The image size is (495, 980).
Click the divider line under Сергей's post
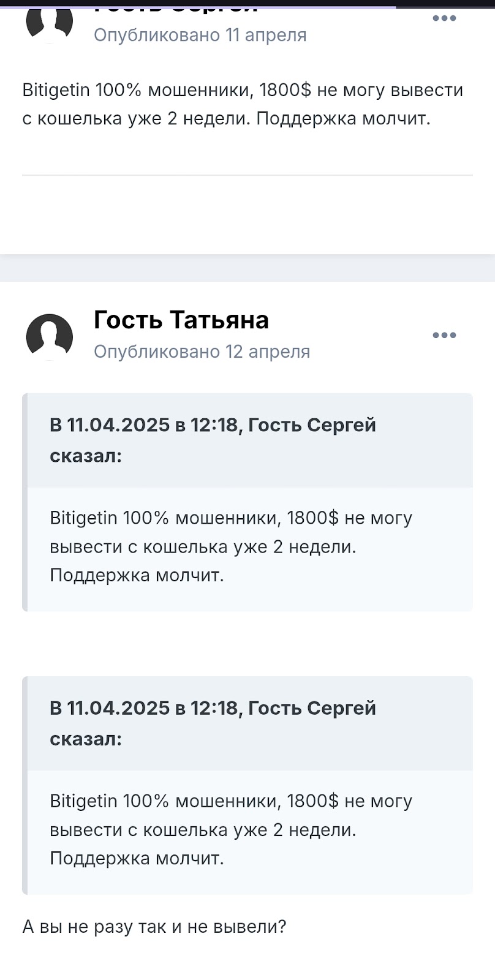[x=247, y=175]
